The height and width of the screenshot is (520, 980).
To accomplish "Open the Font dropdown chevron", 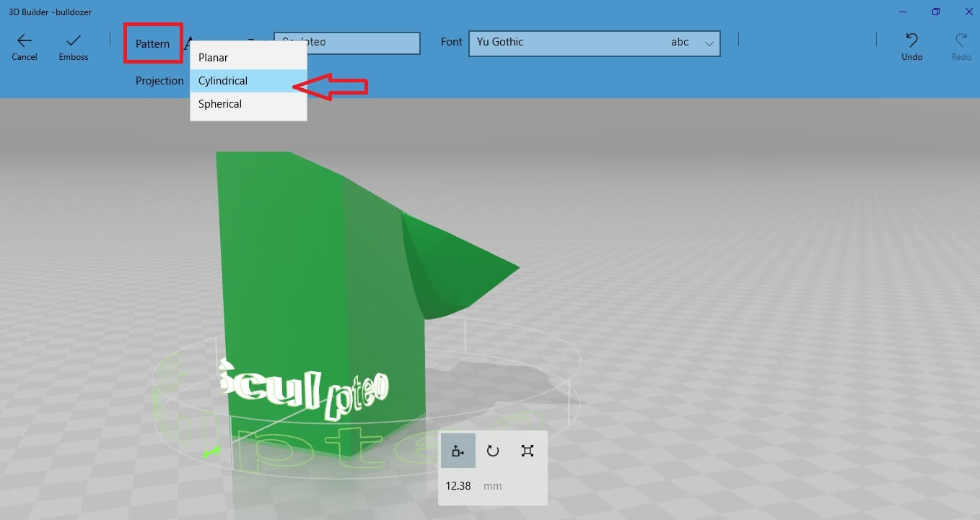I will 709,43.
